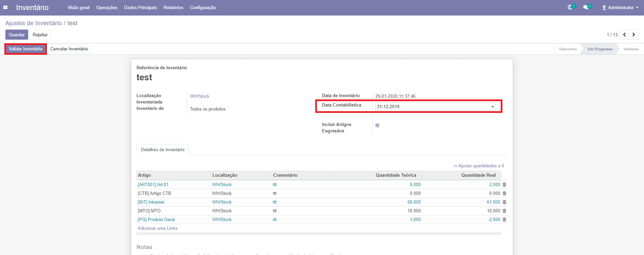This screenshot has height=255, width=644.
Task: Open the Relatórios menu
Action: [173, 7]
